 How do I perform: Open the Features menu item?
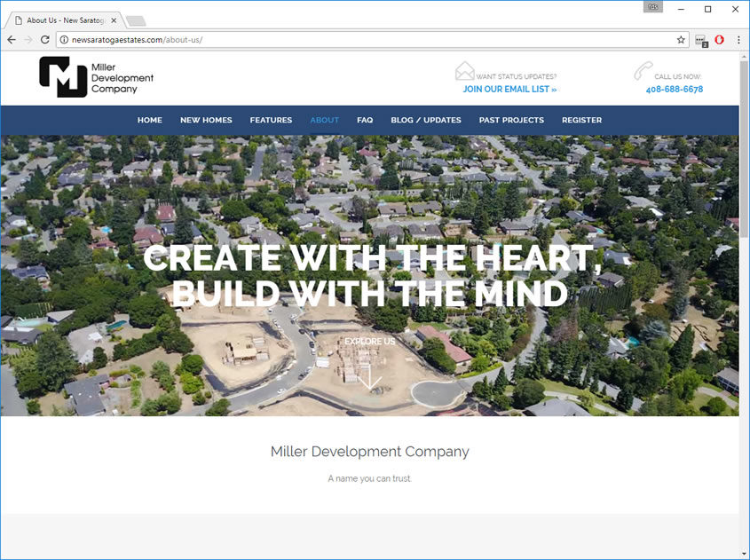271,120
